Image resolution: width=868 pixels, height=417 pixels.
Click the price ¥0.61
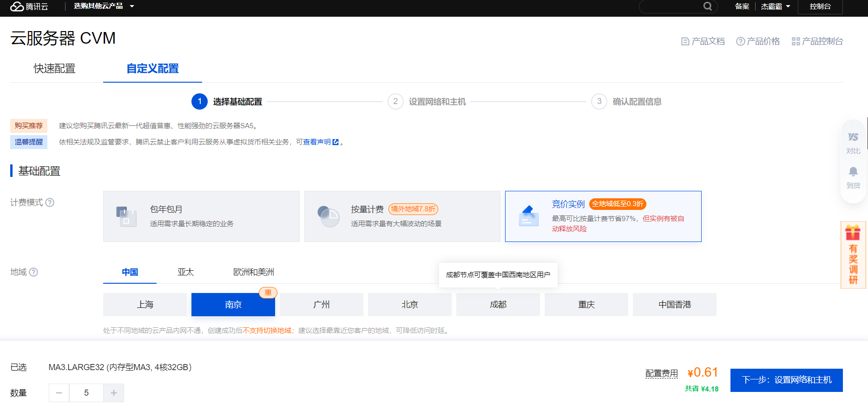[703, 372]
